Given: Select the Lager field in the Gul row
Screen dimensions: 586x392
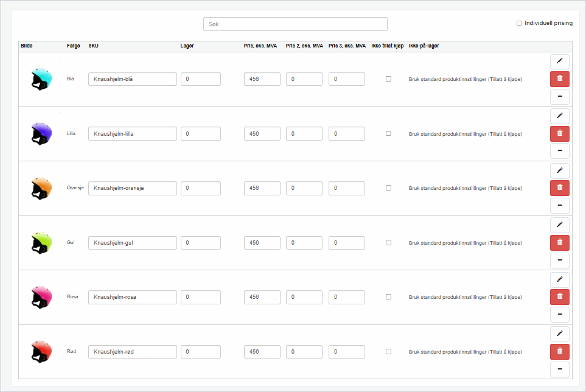Looking at the screenshot, I should tap(200, 243).
